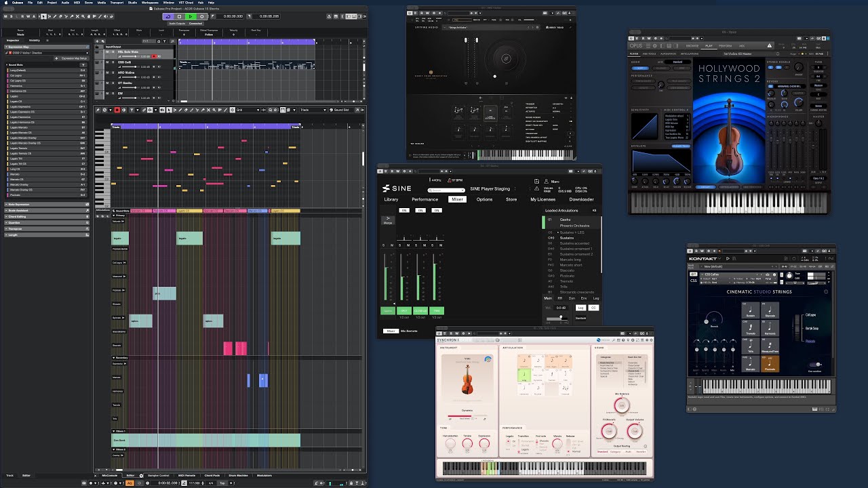868x488 pixels.
Task: Click the Sustain articulation pad in Kontakt CSS
Action: coord(751,310)
